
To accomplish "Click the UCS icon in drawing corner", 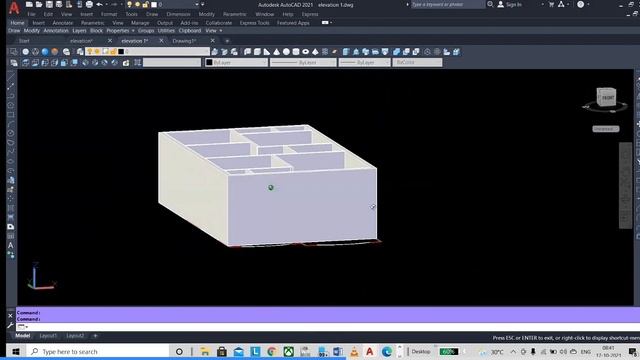I will pos(41,278).
